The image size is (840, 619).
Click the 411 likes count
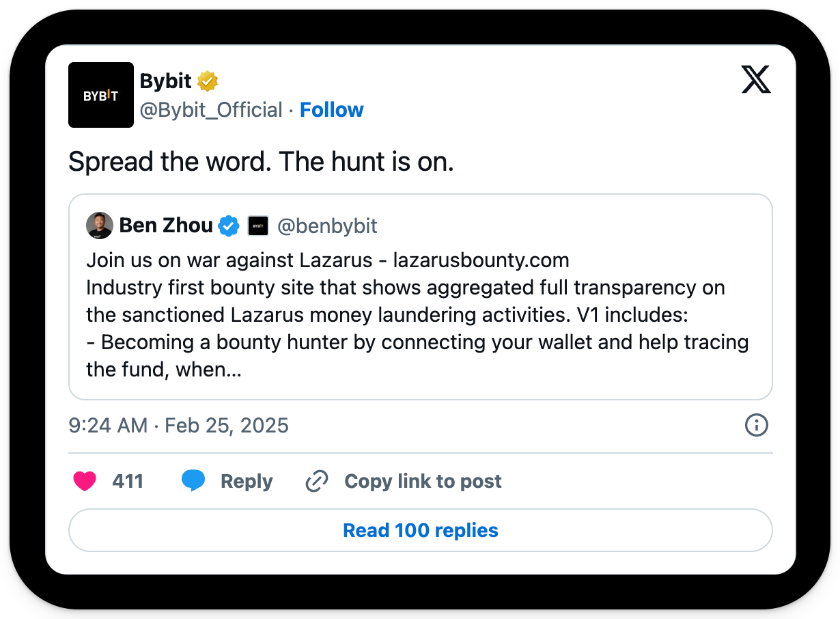(128, 481)
